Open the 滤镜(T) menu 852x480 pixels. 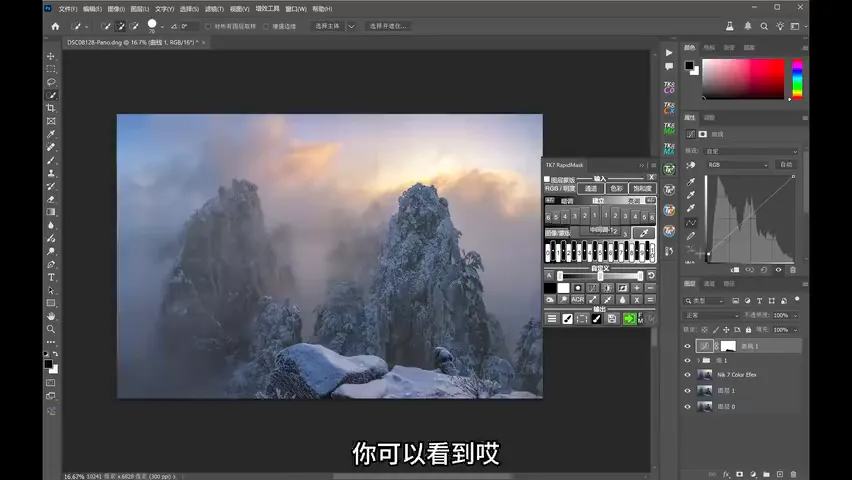(214, 9)
